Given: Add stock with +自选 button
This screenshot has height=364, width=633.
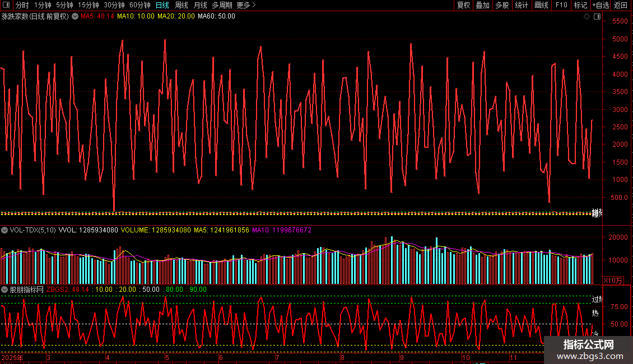Looking at the screenshot, I should coord(601,5).
